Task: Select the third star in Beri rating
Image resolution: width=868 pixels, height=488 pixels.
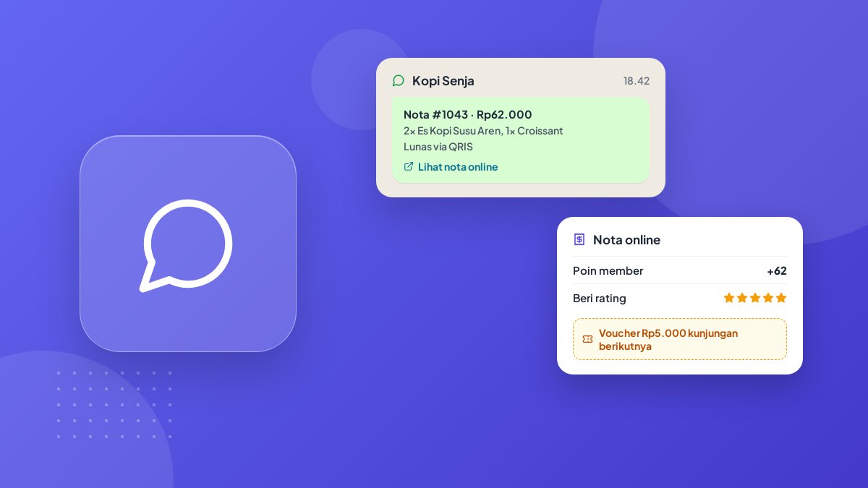Action: pyautogui.click(x=755, y=298)
